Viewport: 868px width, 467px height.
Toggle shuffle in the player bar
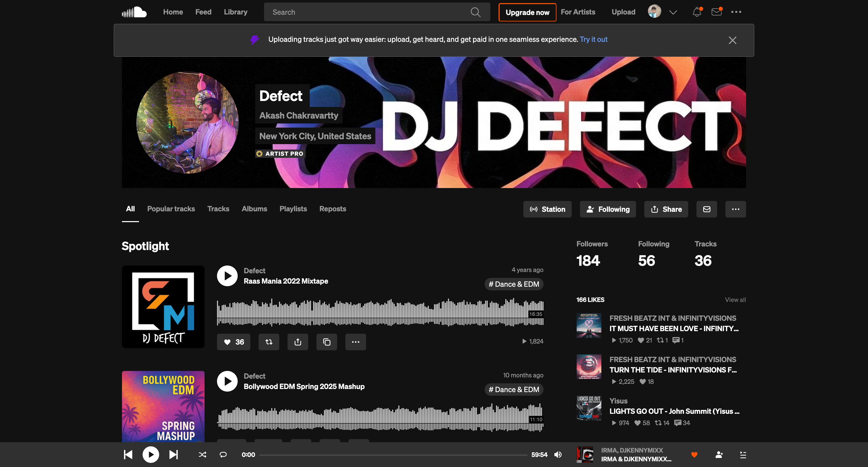pyautogui.click(x=203, y=455)
